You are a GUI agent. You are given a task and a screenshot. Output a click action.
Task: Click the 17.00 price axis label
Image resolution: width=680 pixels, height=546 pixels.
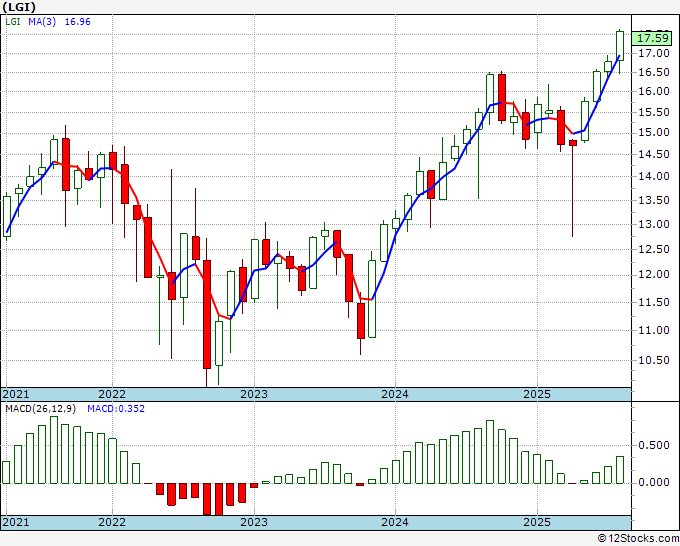pyautogui.click(x=654, y=53)
